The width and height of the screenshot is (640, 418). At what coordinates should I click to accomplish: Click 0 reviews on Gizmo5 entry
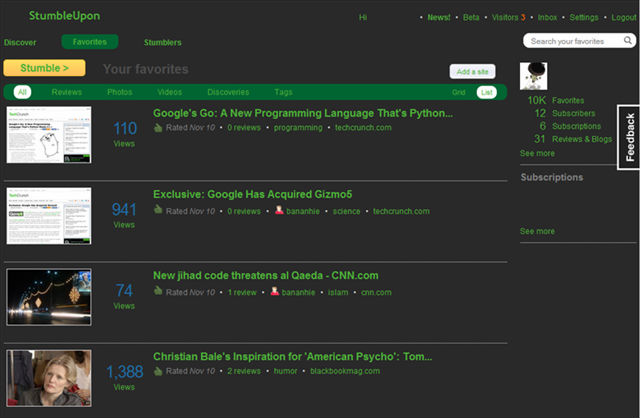[244, 211]
